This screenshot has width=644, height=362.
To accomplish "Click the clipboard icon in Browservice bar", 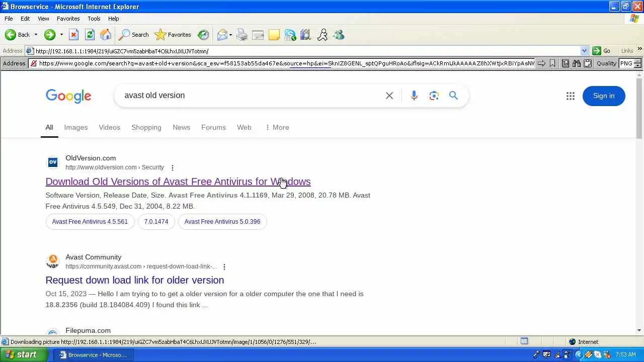I will [587, 63].
